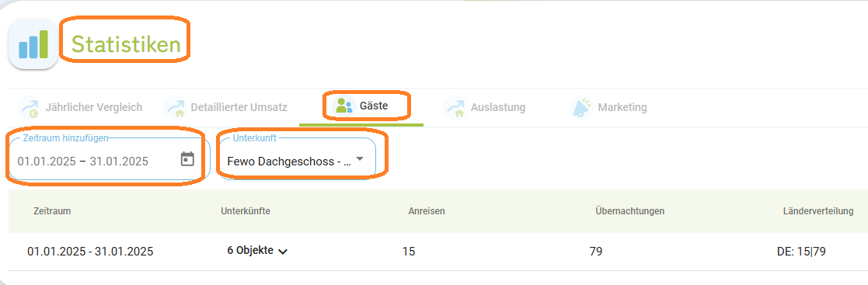Click the Übernachtungen column header
Viewport: 868px width, 285px height.
(630, 211)
